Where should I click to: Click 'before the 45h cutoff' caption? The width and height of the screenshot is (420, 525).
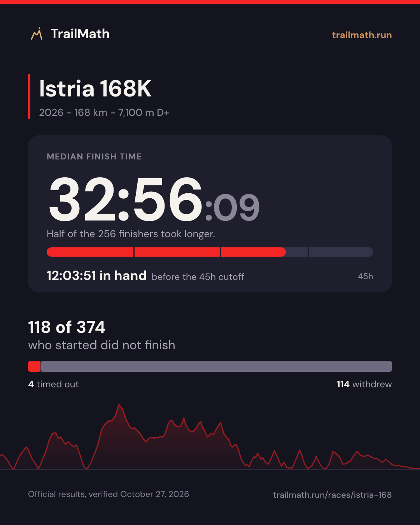coord(198,277)
